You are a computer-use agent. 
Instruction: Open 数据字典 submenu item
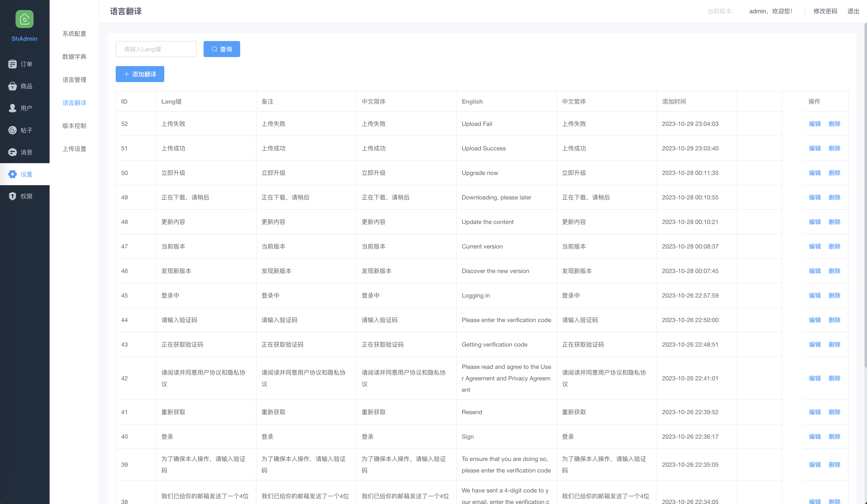pyautogui.click(x=74, y=57)
